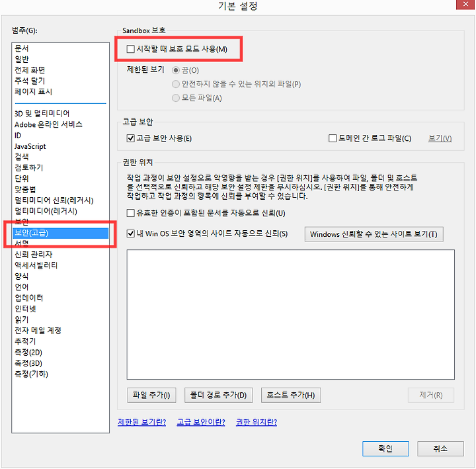Click the 폴더 경로 추가(D) button
Image resolution: width=476 pixels, height=469 pixels.
pyautogui.click(x=218, y=395)
